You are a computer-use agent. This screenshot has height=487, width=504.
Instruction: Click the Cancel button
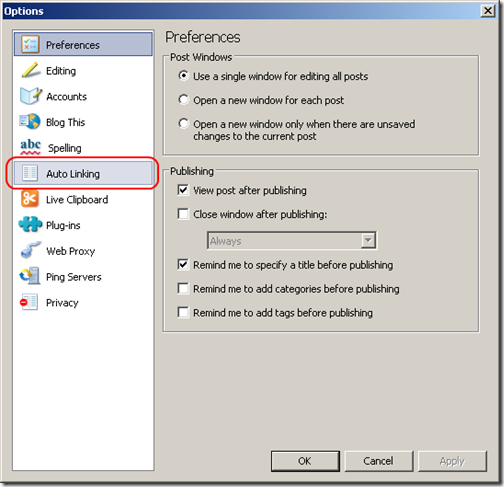pyautogui.click(x=378, y=461)
